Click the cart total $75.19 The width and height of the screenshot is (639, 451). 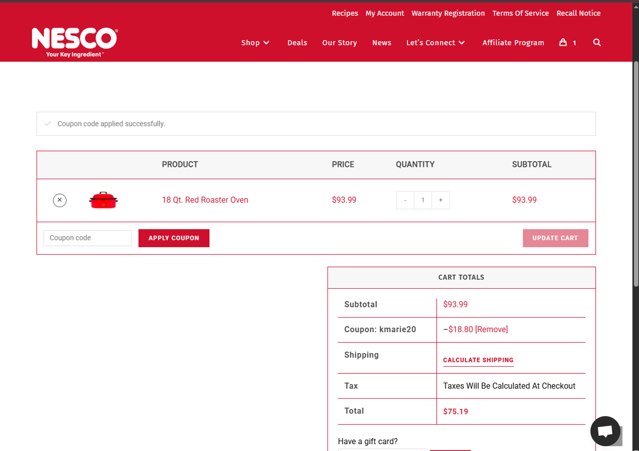pos(456,411)
